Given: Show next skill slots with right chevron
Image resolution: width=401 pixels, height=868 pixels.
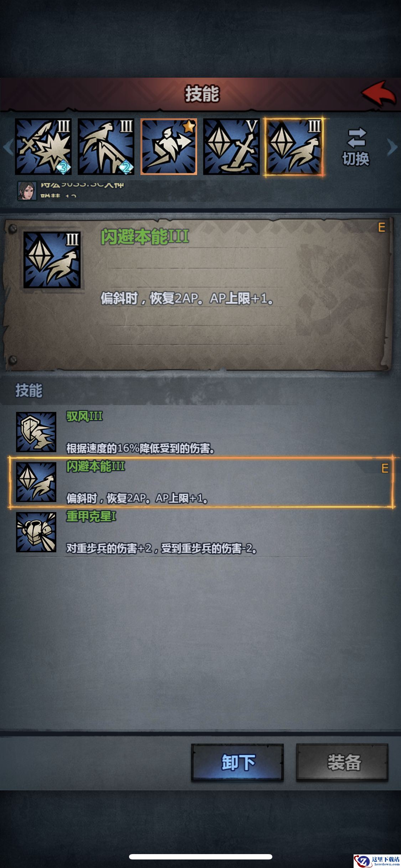Looking at the screenshot, I should point(392,146).
